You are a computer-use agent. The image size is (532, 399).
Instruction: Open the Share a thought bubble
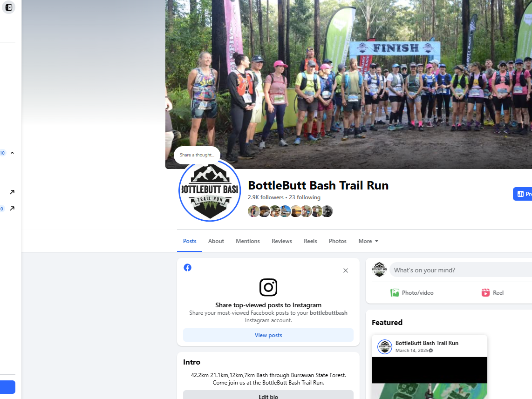(x=197, y=155)
